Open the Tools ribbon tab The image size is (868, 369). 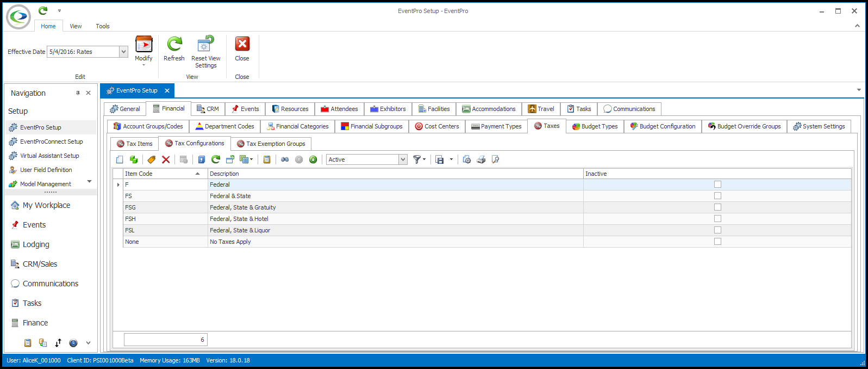tap(103, 26)
